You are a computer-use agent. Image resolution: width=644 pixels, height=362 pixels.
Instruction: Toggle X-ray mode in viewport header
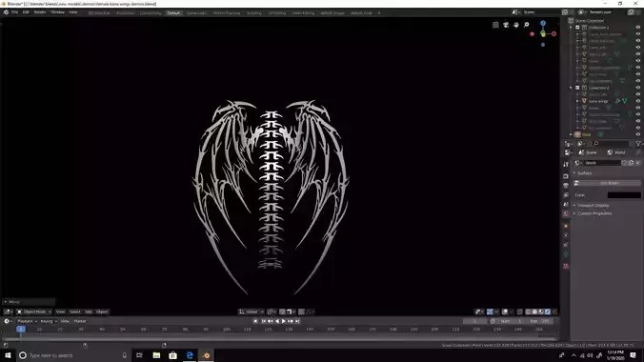519,312
